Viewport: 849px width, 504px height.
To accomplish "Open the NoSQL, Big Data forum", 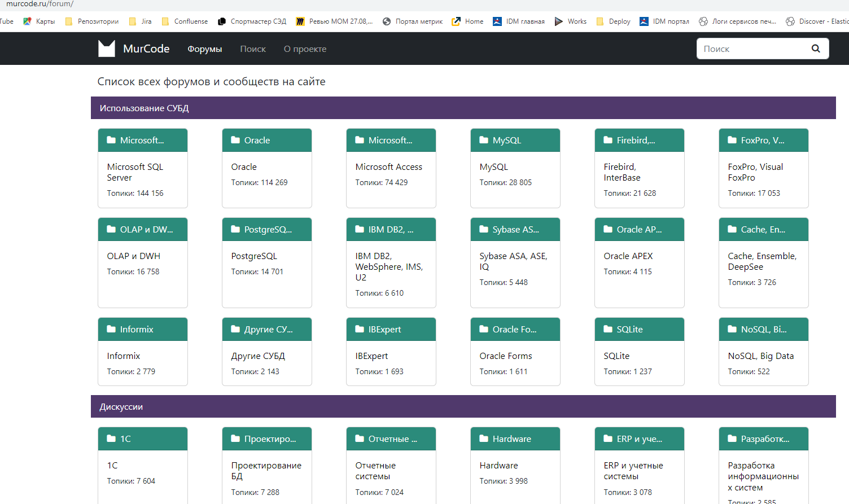I will (760, 356).
